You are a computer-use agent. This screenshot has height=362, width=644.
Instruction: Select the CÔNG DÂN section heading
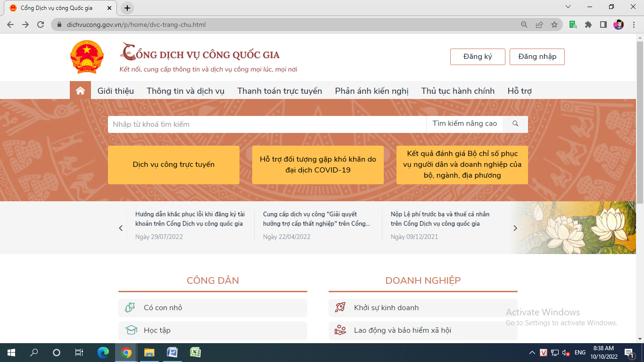[213, 280]
